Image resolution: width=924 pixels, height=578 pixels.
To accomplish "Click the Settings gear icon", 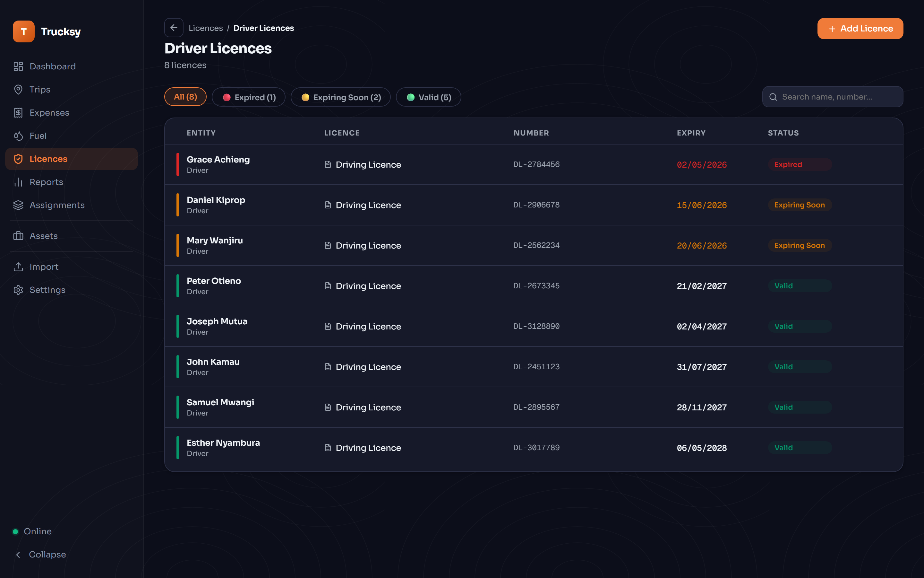I will (18, 290).
